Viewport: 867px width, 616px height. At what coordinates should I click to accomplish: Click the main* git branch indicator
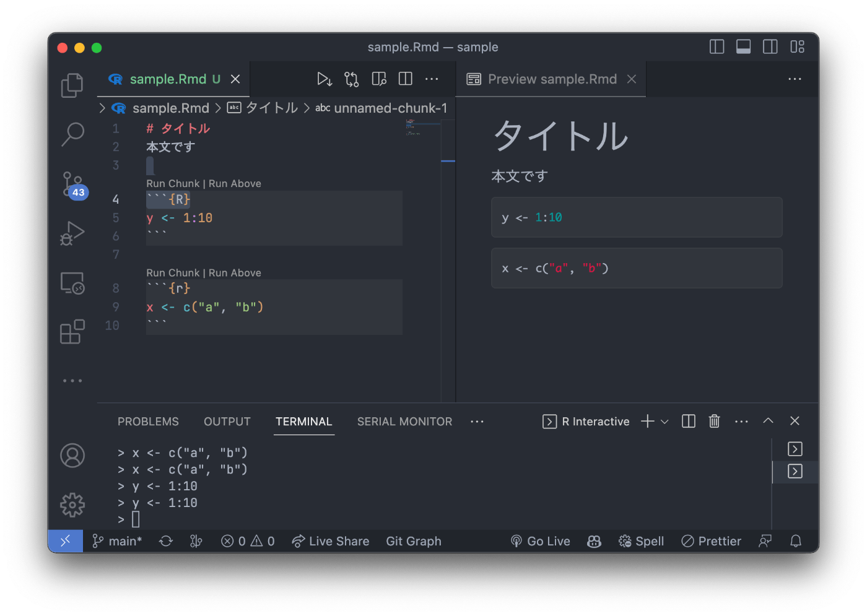coord(117,541)
